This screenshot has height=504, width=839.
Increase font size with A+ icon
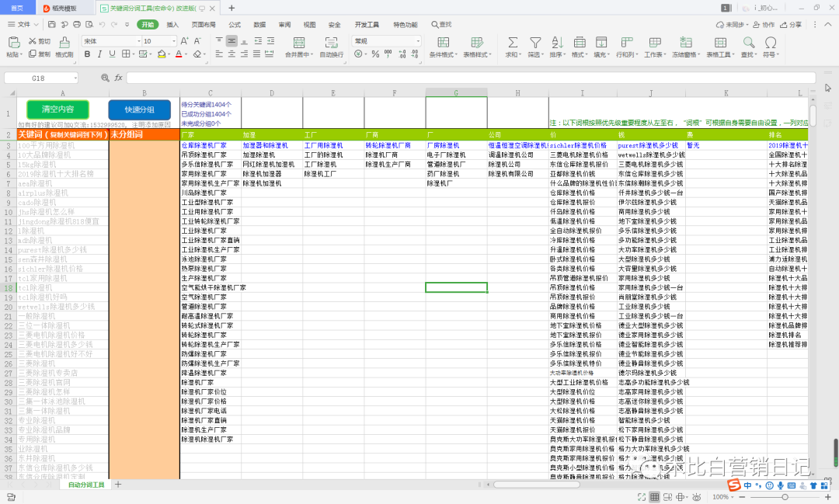coord(184,41)
